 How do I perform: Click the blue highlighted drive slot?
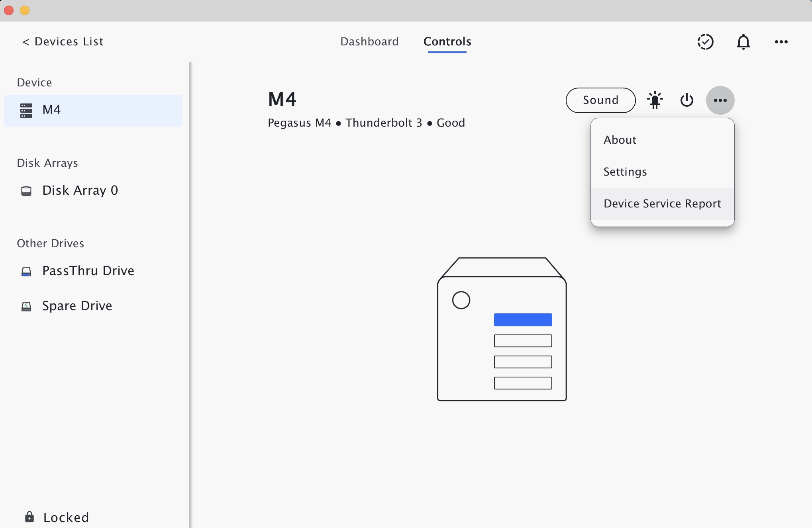click(523, 320)
